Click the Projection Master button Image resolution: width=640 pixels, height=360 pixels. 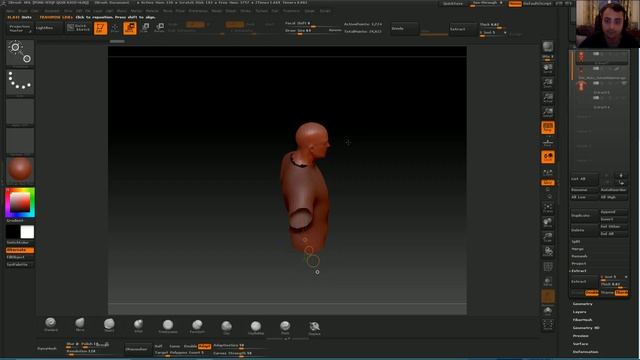[20, 28]
